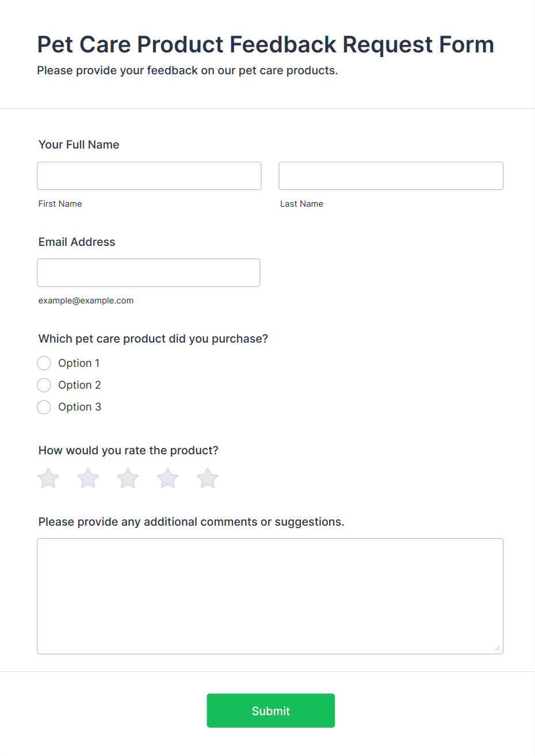Image resolution: width=535 pixels, height=756 pixels.
Task: Click the "First Name" sublabel text
Action: tap(60, 204)
